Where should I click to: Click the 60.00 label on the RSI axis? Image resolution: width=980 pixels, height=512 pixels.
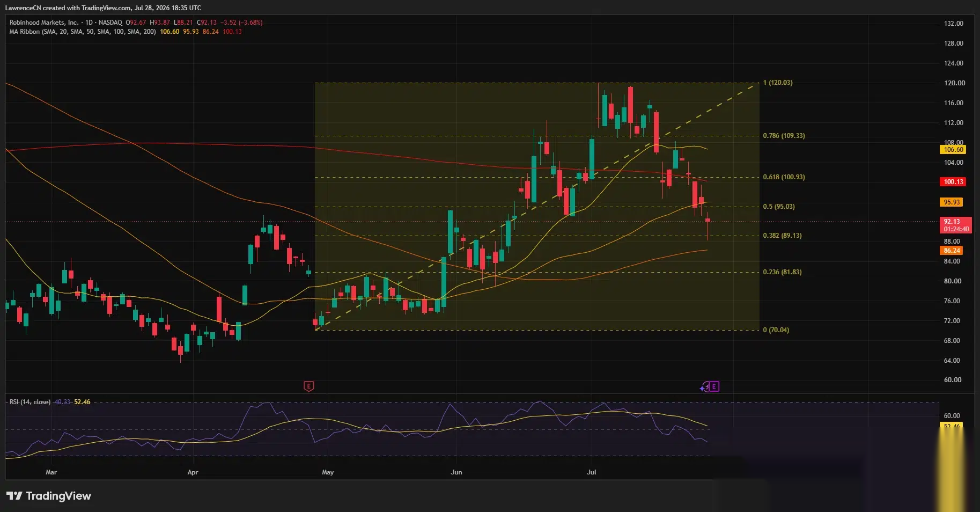pyautogui.click(x=952, y=416)
